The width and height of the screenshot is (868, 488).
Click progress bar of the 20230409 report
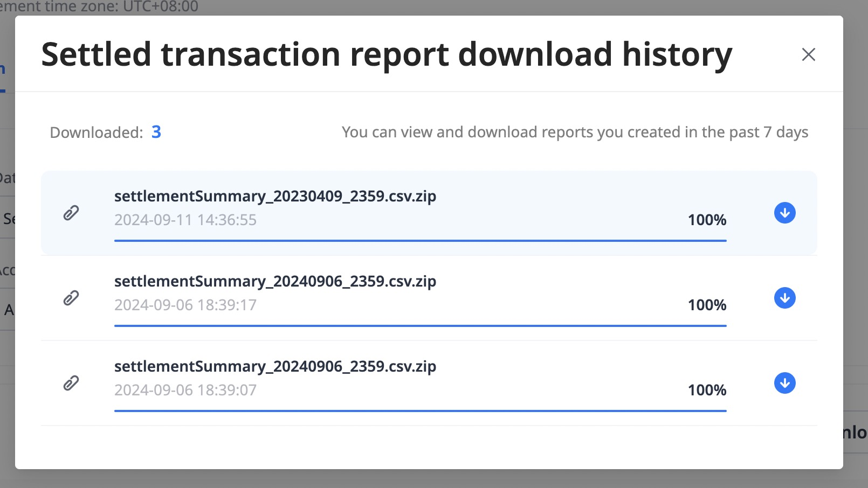pyautogui.click(x=420, y=241)
